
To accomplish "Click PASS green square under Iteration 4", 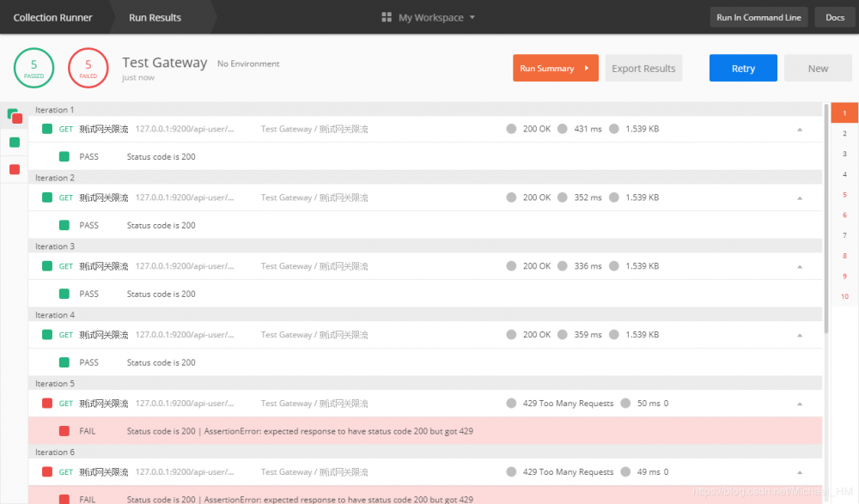I will [x=64, y=362].
